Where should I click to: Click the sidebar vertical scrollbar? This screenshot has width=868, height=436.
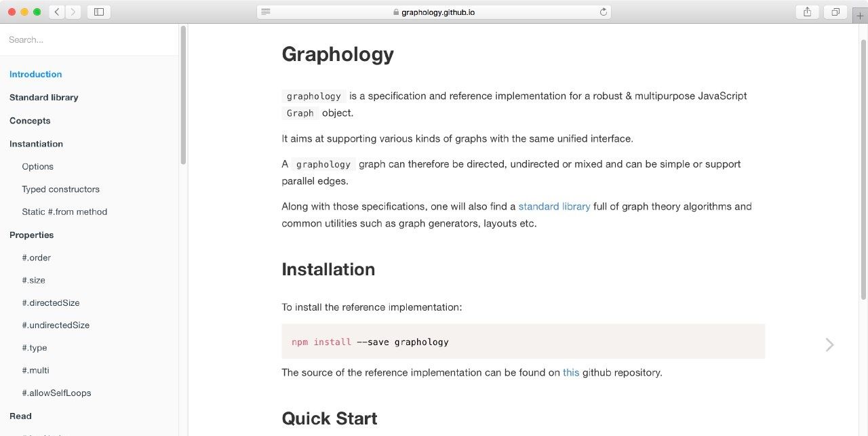pyautogui.click(x=183, y=95)
